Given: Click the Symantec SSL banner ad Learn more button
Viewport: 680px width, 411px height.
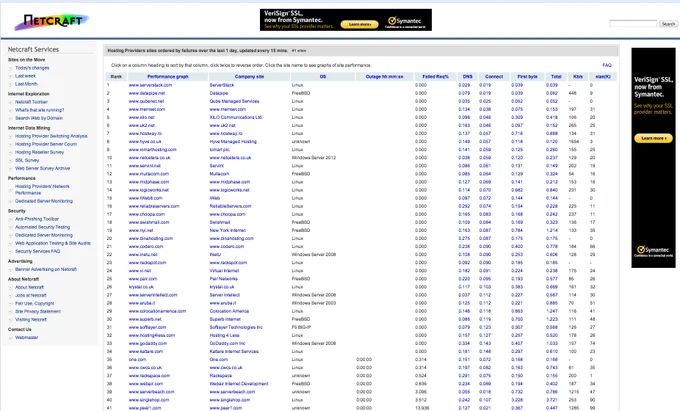Looking at the screenshot, I should point(360,24).
